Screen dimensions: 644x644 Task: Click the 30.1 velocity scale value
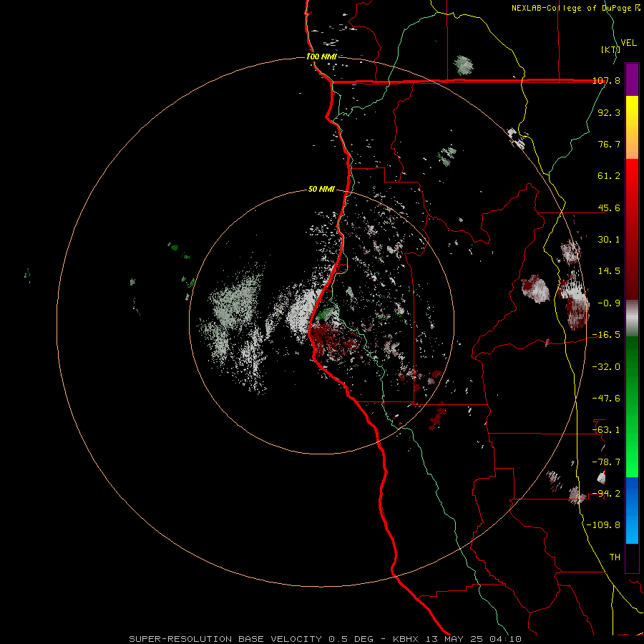click(x=609, y=240)
